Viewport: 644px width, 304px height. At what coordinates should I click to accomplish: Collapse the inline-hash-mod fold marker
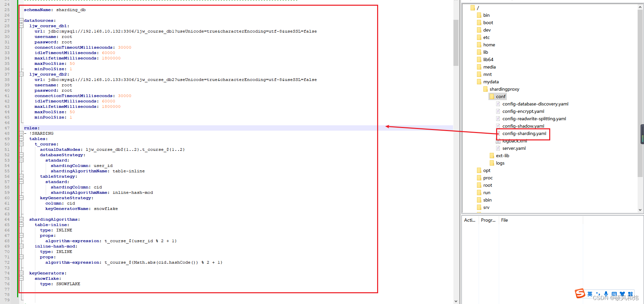point(21,246)
